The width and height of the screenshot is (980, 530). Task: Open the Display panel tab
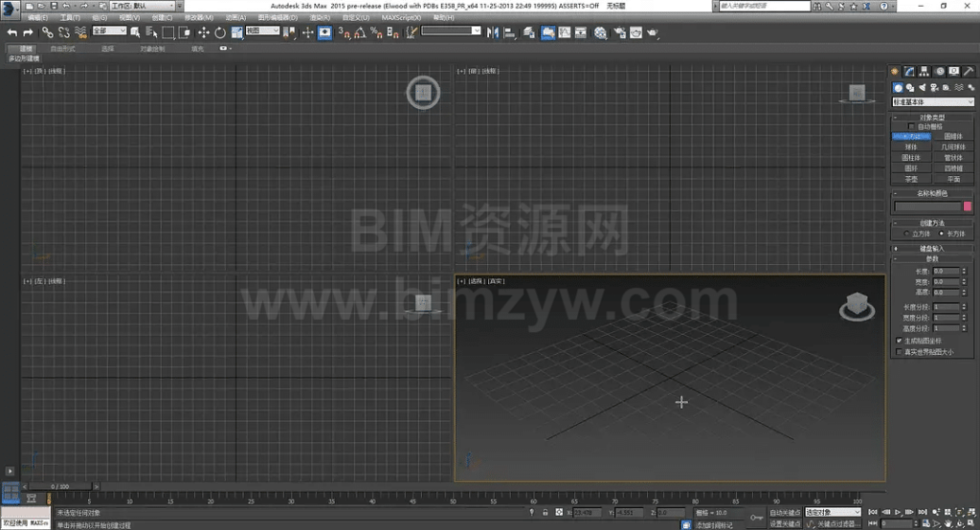point(954,71)
